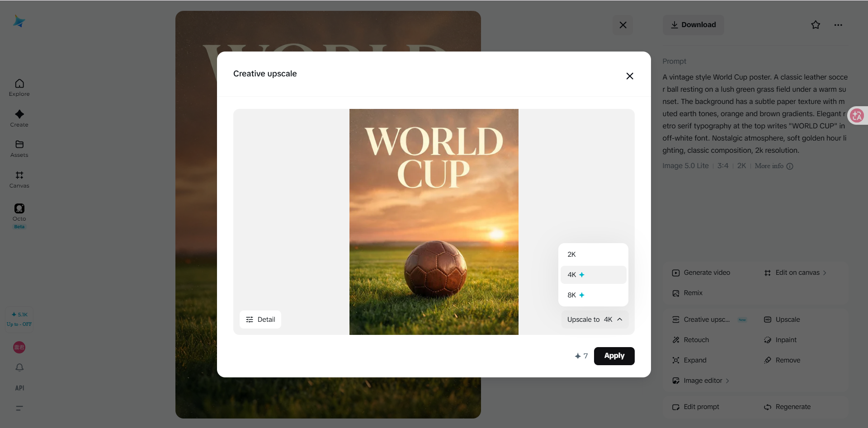Close the Creative upscale dialog
The width and height of the screenshot is (868, 428).
click(630, 76)
